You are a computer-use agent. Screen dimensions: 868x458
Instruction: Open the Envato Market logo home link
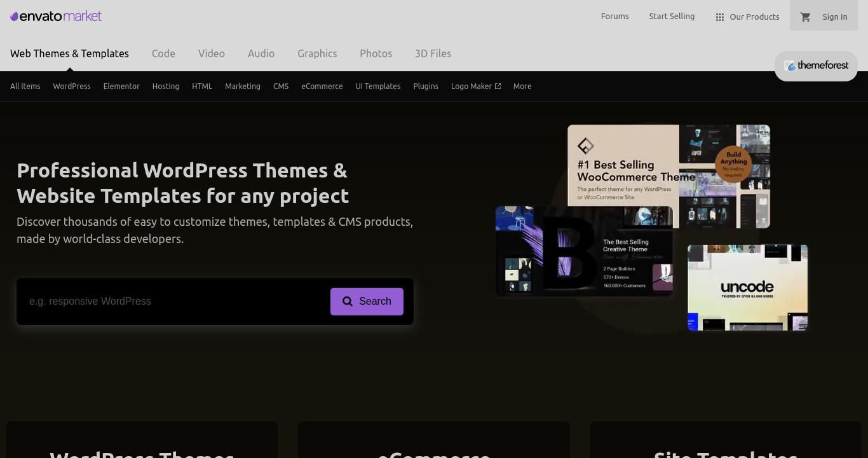[56, 16]
